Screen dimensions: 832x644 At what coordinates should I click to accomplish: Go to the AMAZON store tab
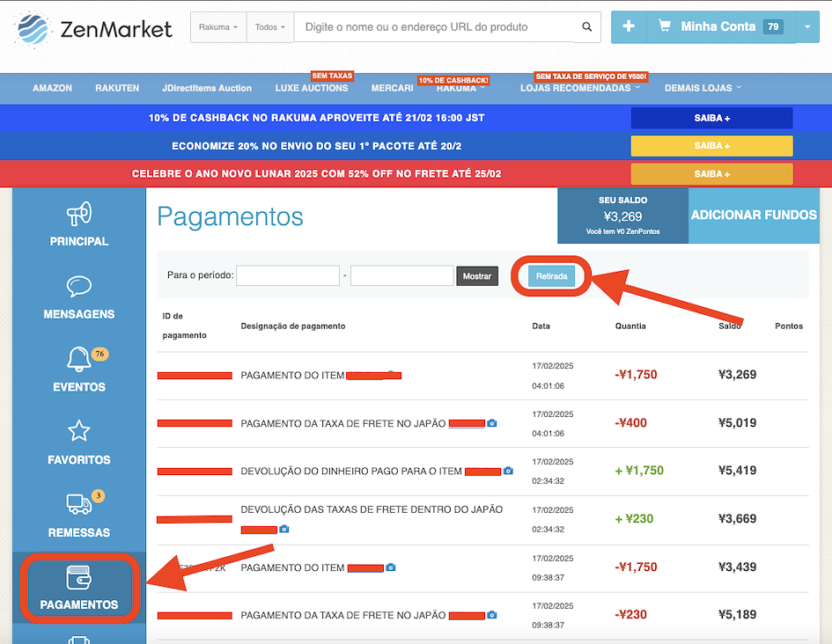52,88
